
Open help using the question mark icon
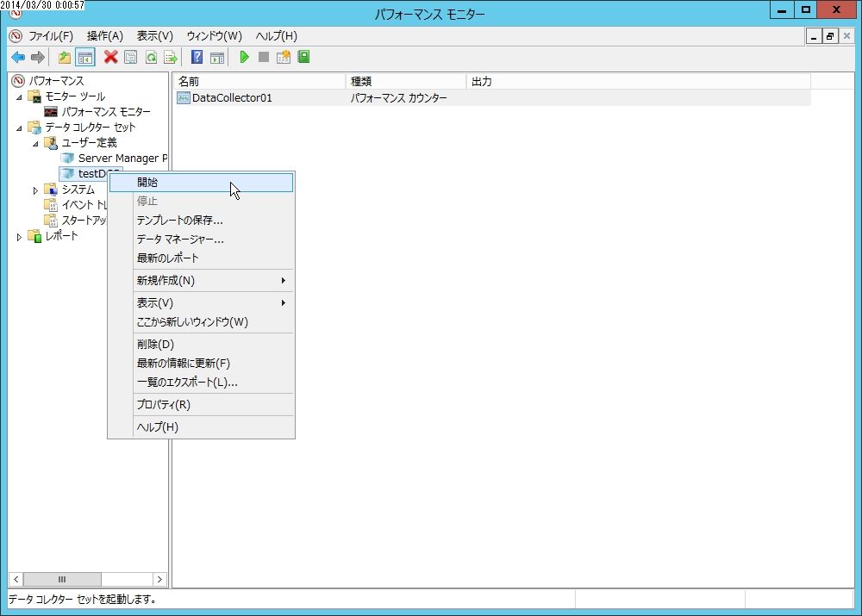[x=197, y=57]
